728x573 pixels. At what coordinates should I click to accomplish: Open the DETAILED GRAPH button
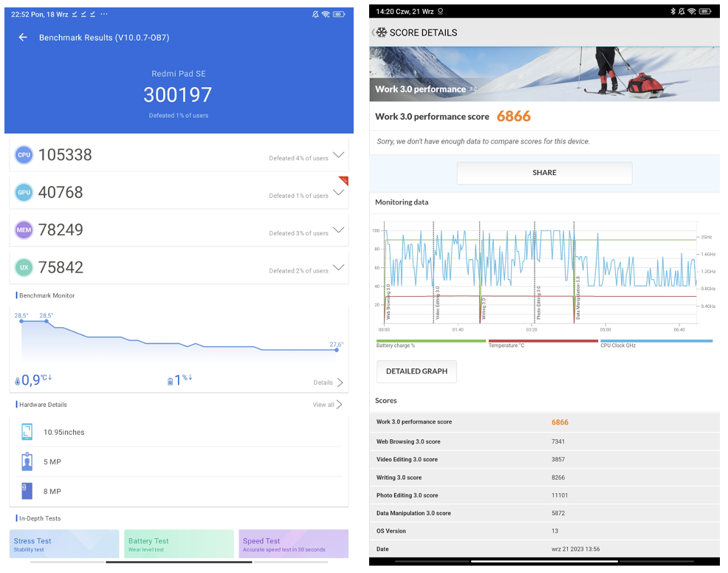[x=416, y=371]
